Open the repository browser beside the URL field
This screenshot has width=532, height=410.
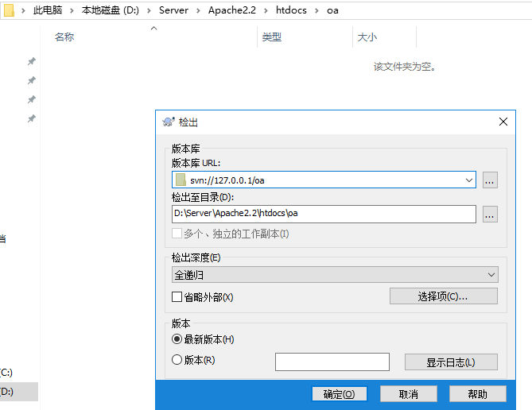490,180
